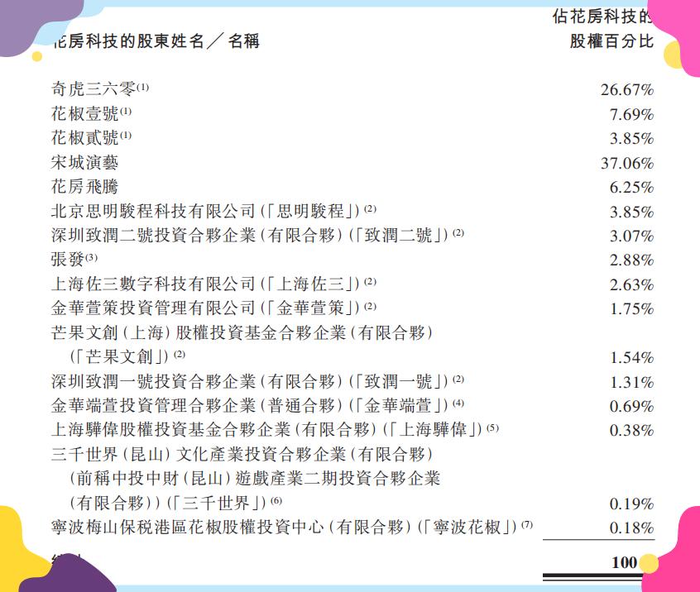Select the shareholder name 張發

pyautogui.click(x=68, y=259)
